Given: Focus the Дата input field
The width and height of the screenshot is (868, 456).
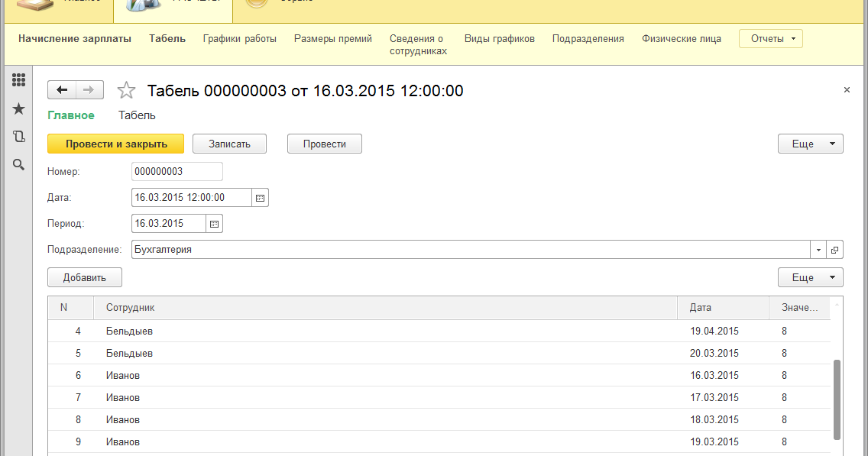Looking at the screenshot, I should pyautogui.click(x=192, y=198).
